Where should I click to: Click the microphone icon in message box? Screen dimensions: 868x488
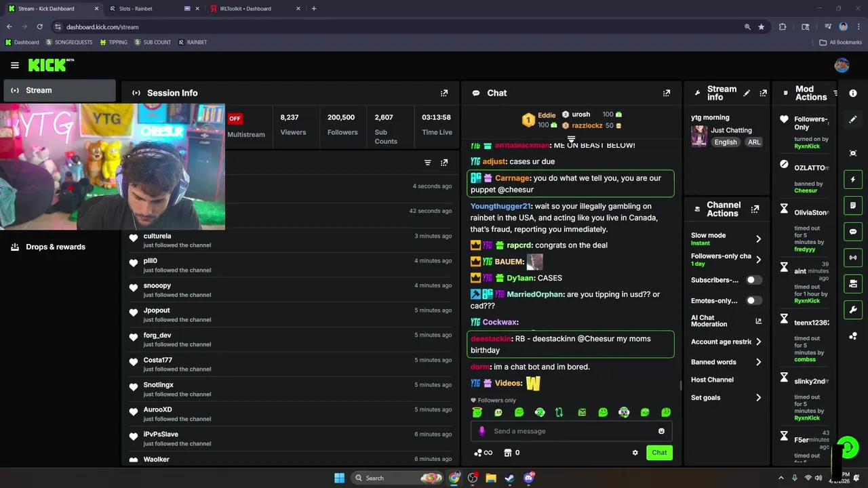(482, 431)
